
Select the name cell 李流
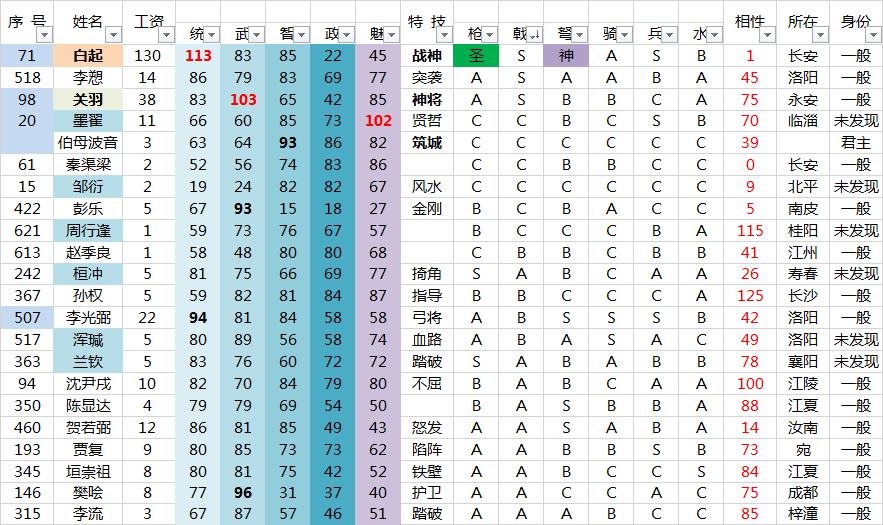88,514
